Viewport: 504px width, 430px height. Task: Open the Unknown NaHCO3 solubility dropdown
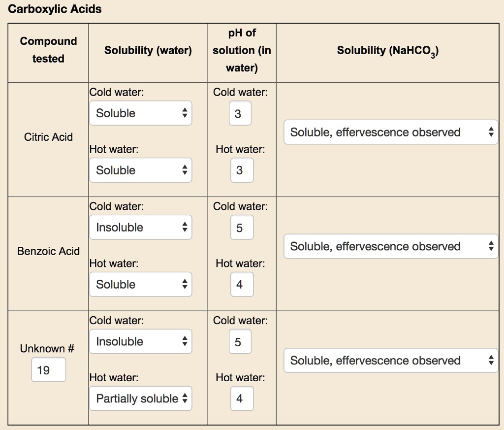point(390,361)
